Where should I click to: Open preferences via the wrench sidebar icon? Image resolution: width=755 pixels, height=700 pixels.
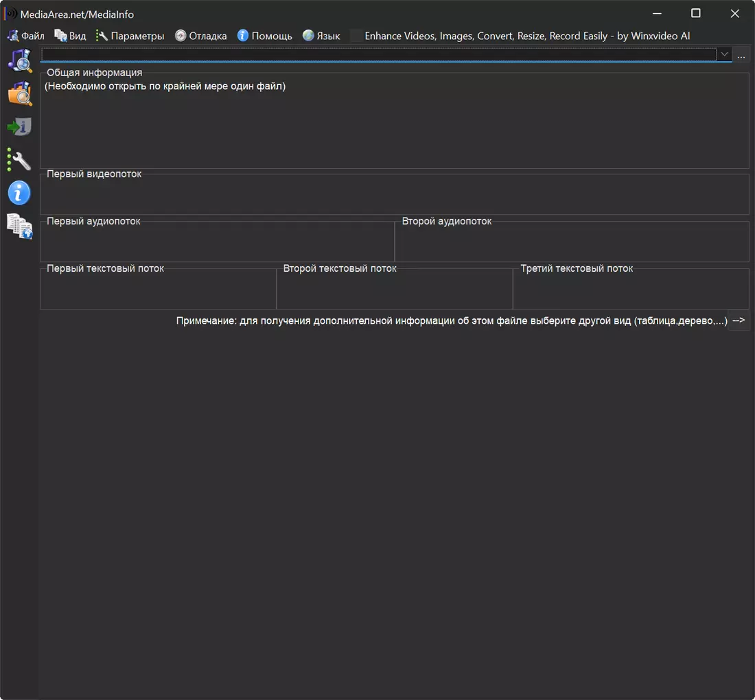click(20, 160)
